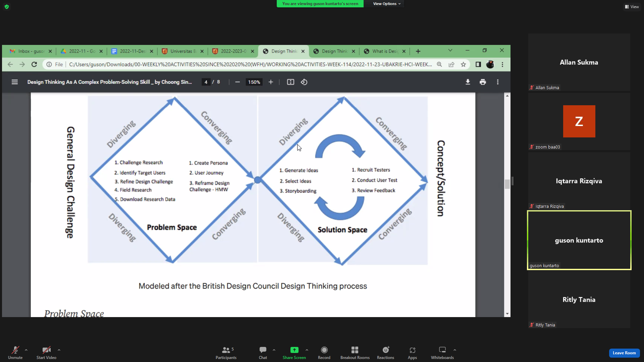Screen dimensions: 644x362
Task: Expand audio options arrow beside Unmute
Action: pyautogui.click(x=26, y=350)
